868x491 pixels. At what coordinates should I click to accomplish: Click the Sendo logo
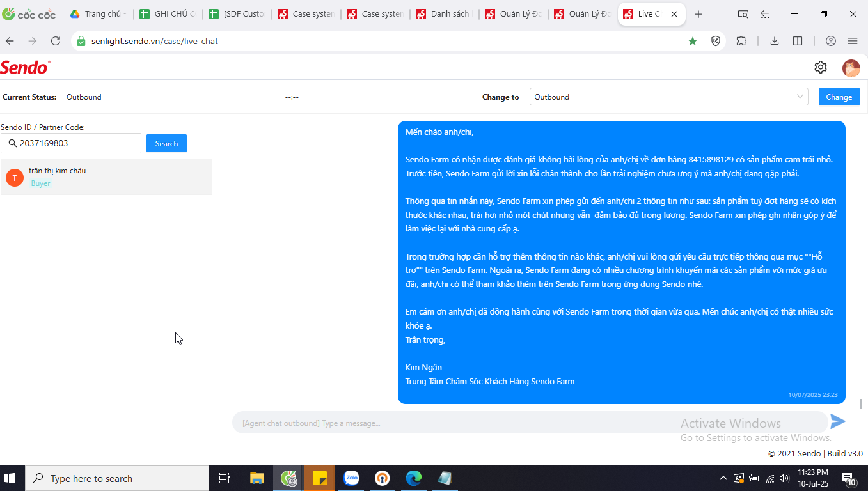point(25,67)
